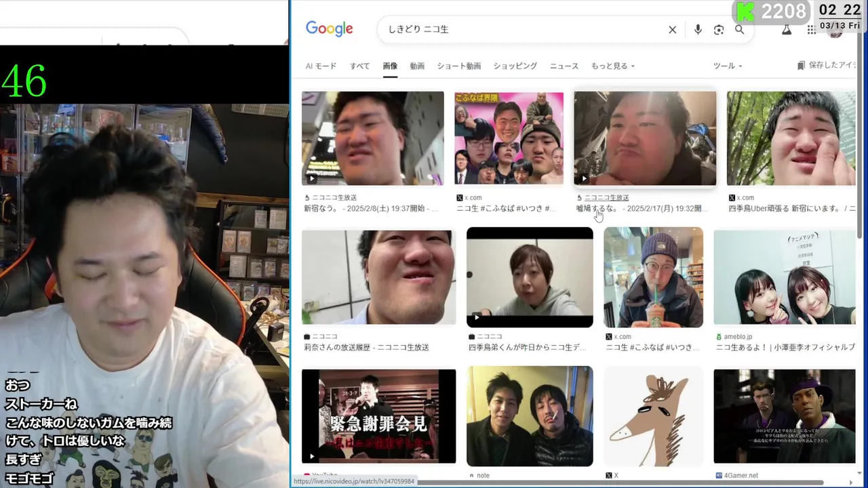The height and width of the screenshot is (488, 868).
Task: Start voice search with microphone icon
Action: (x=698, y=30)
